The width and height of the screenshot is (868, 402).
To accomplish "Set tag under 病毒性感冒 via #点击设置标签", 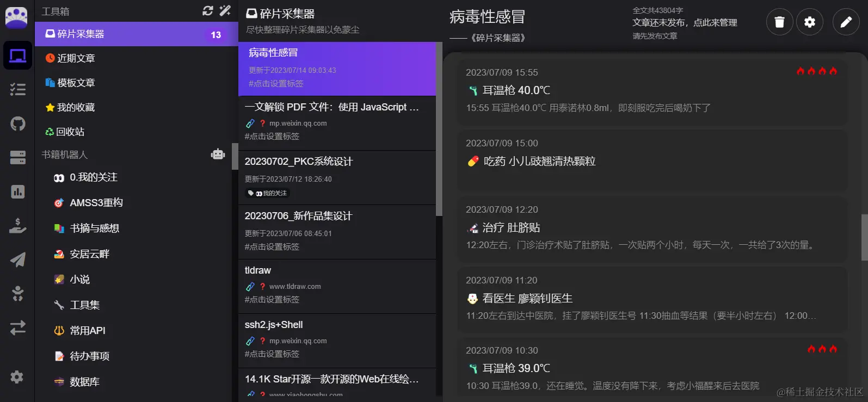I will point(276,83).
